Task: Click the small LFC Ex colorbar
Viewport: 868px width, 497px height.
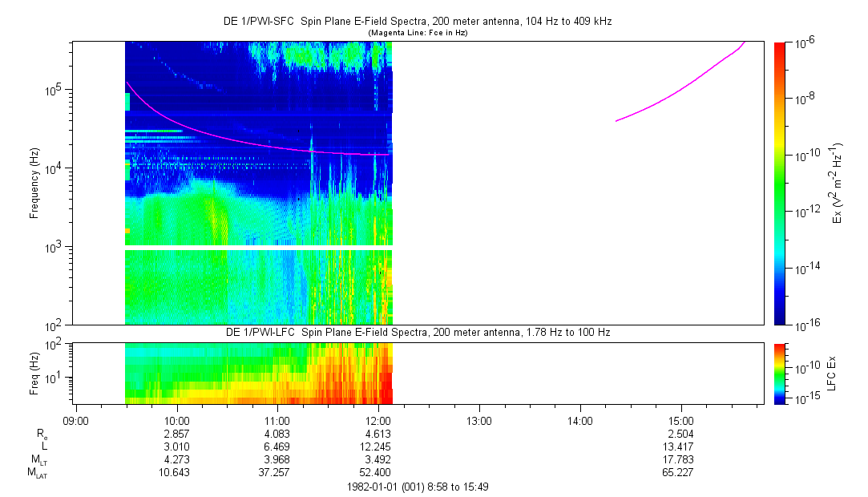Action: click(780, 373)
